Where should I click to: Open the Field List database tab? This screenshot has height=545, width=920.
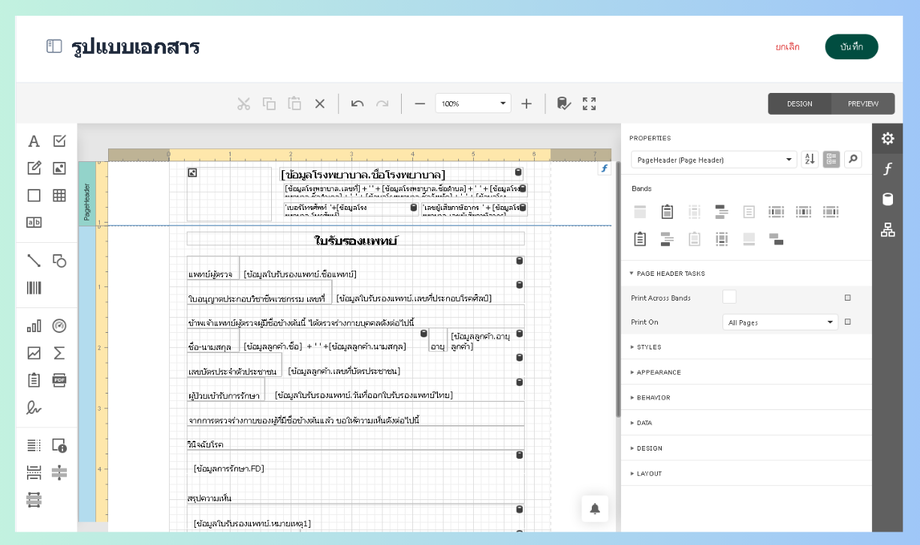[x=887, y=199]
